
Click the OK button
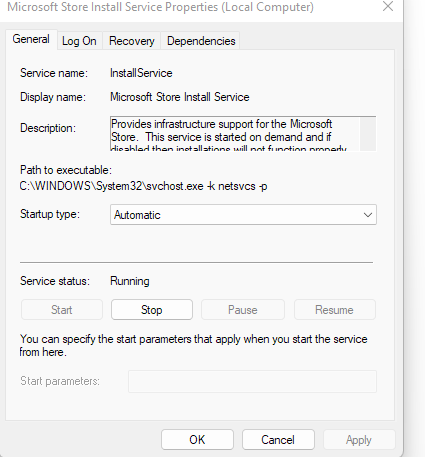click(197, 440)
